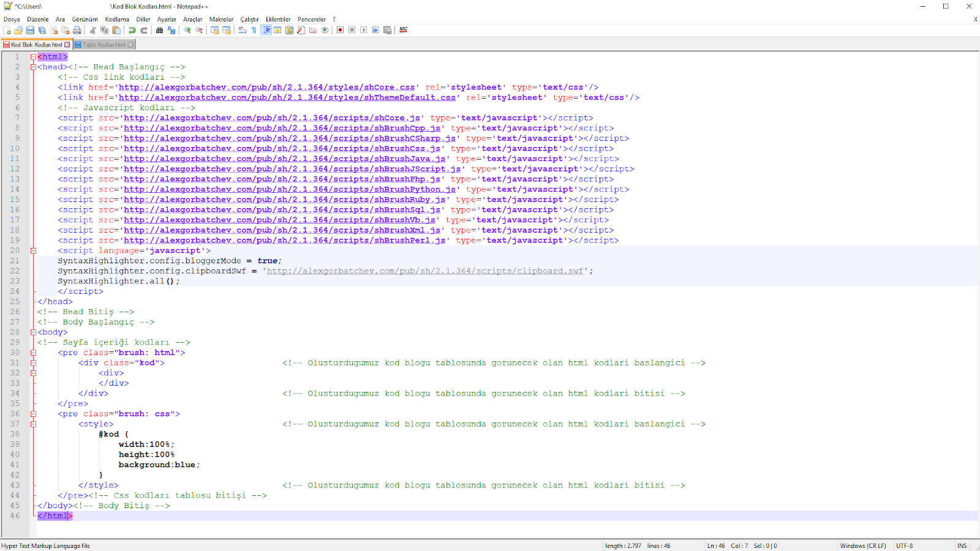Collapse the pre brush html block line 30
980x551 pixels.
33,353
